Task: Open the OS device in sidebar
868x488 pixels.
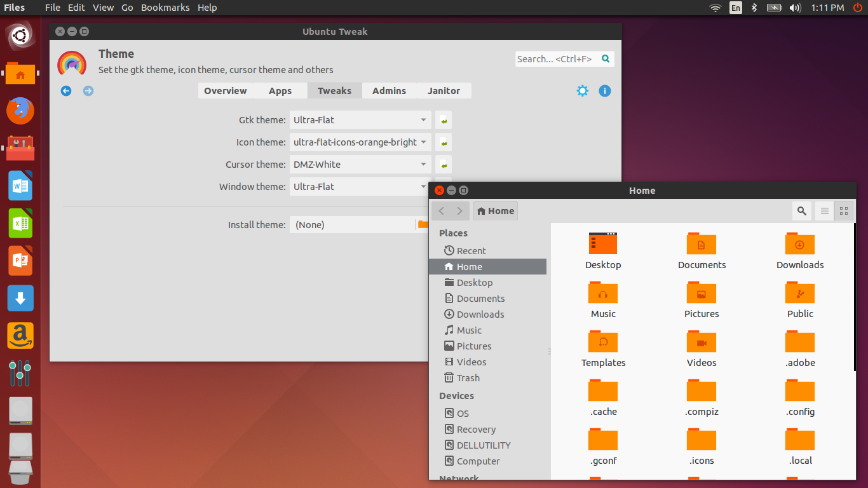Action: (487, 414)
